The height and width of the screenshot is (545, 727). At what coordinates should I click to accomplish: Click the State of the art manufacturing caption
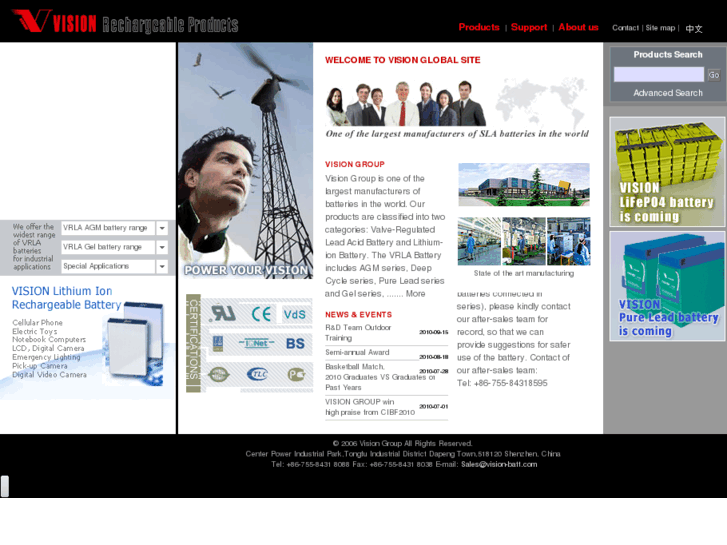click(x=524, y=273)
